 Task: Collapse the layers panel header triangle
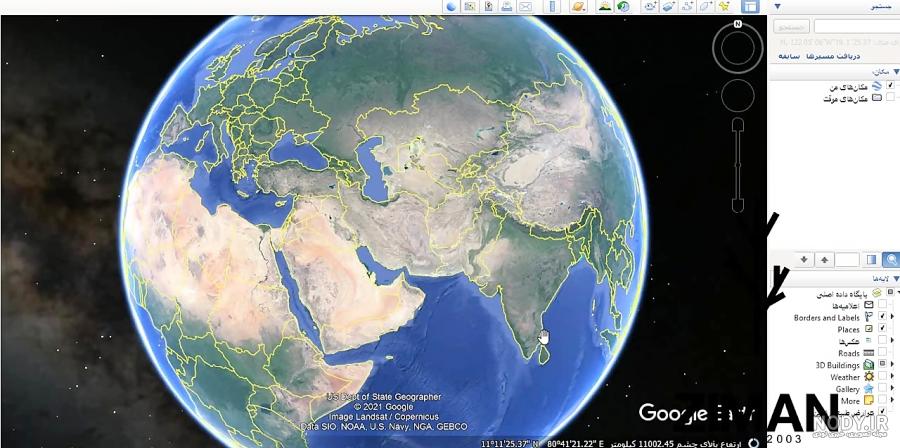[x=895, y=278]
